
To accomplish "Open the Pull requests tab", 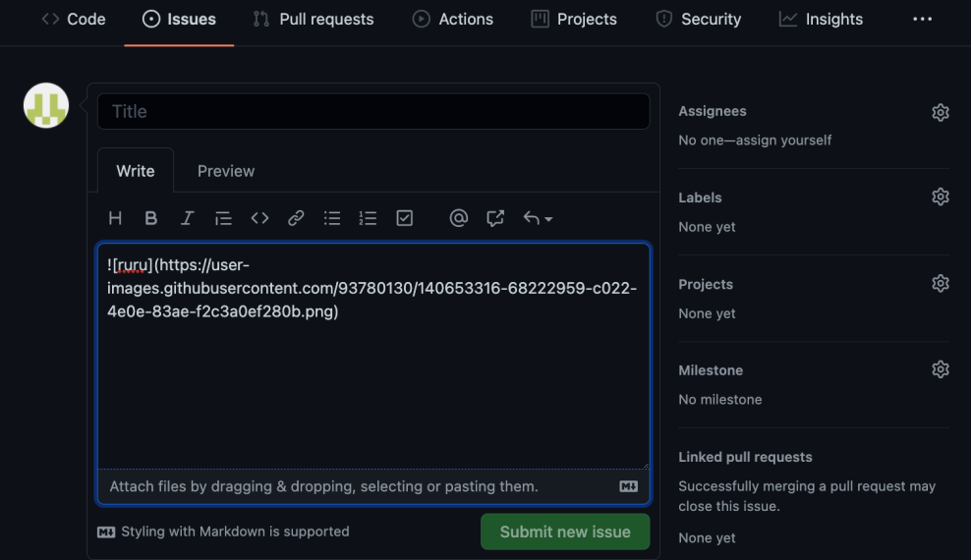I will point(314,20).
